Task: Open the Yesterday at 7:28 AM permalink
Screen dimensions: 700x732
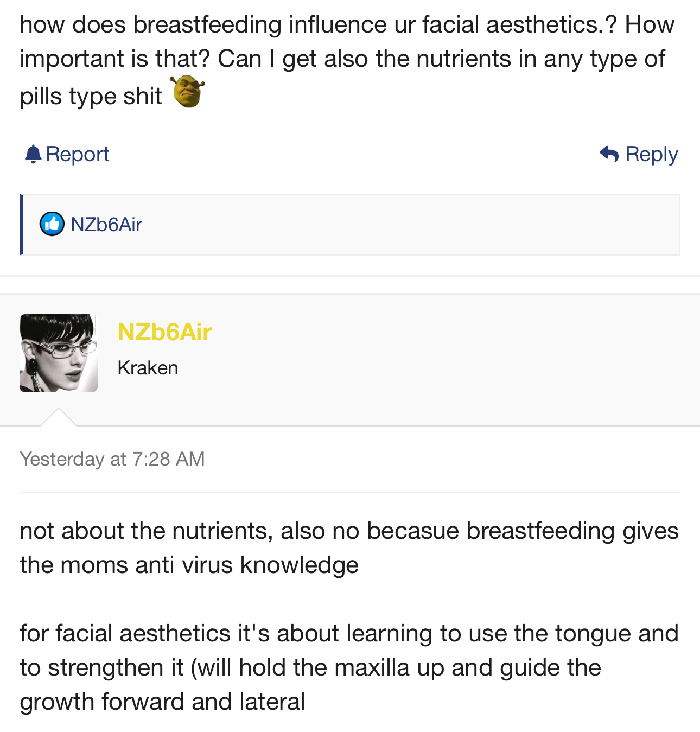Action: point(112,459)
